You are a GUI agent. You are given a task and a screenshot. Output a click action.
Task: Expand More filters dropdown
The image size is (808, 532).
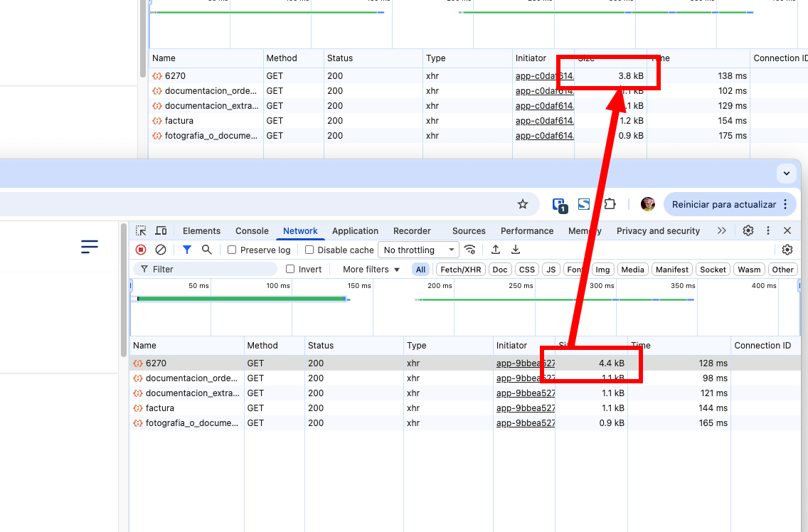pyautogui.click(x=371, y=270)
